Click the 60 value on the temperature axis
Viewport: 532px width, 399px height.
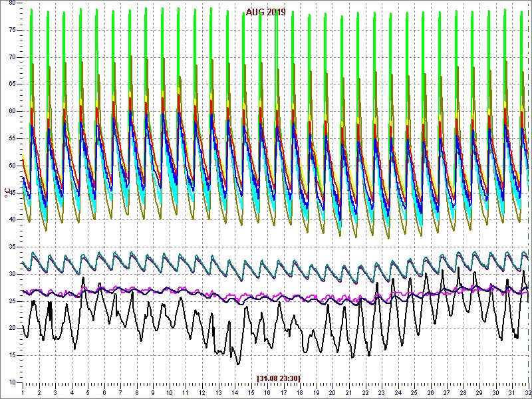(x=12, y=112)
